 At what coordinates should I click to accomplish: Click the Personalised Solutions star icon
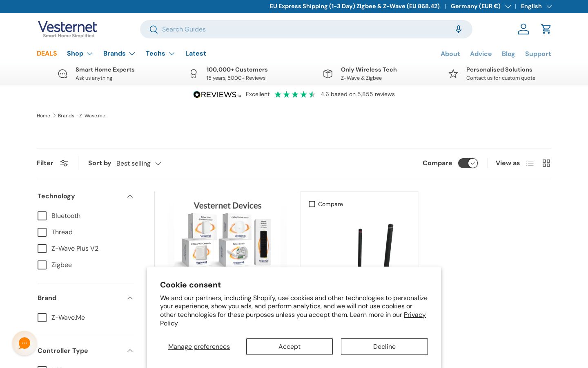(x=453, y=74)
